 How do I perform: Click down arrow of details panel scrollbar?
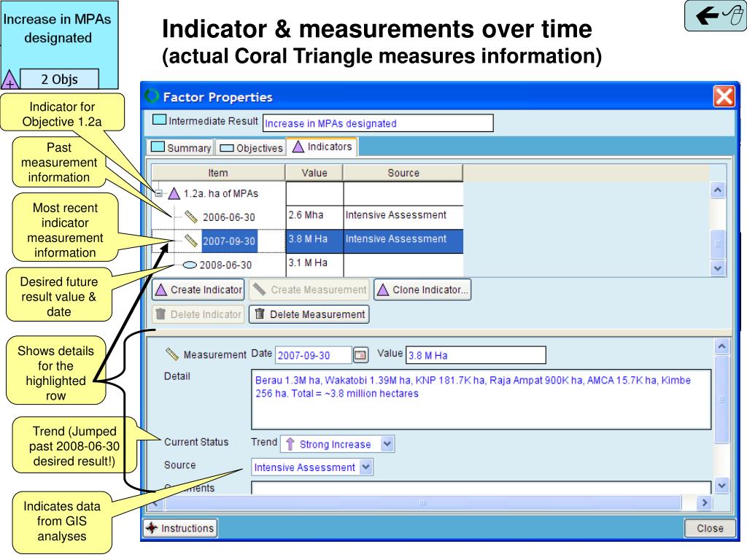[721, 486]
